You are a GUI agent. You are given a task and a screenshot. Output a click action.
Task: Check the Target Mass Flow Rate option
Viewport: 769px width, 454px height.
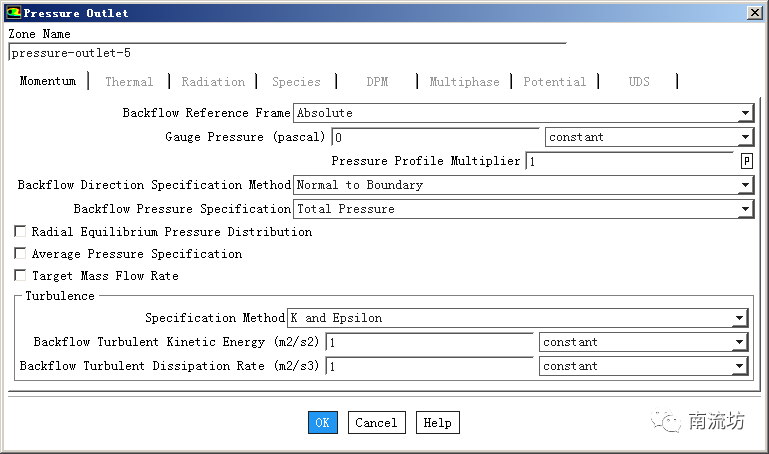[x=20, y=276]
